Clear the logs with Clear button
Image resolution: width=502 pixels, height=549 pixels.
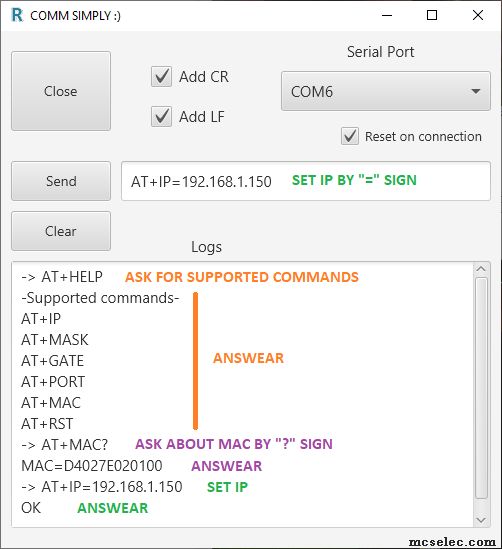pyautogui.click(x=61, y=231)
